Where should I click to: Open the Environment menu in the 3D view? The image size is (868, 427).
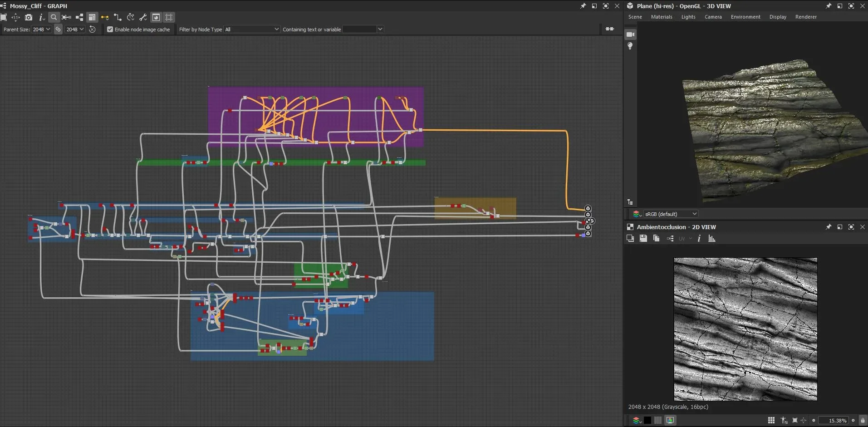(x=745, y=17)
